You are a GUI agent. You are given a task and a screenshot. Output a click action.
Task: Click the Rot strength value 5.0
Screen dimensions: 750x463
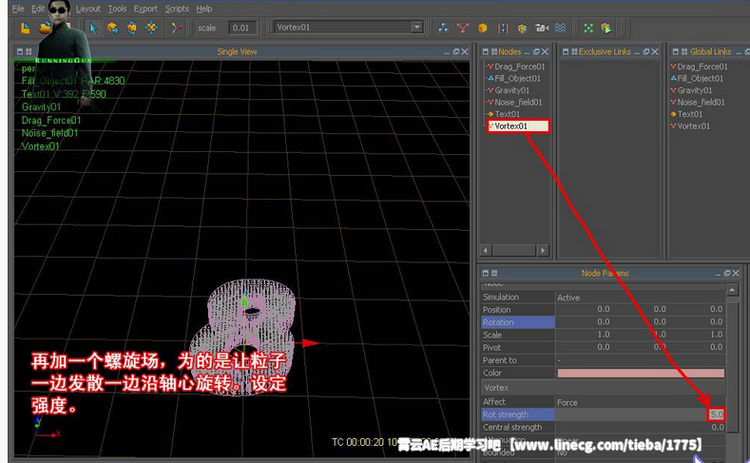coord(716,414)
